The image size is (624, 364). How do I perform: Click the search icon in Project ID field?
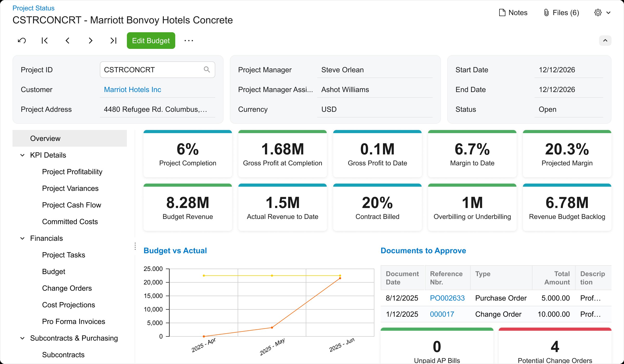[207, 69]
